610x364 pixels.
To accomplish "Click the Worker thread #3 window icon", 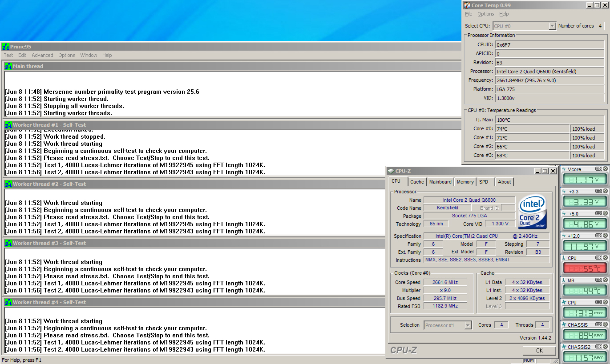I will pyautogui.click(x=8, y=243).
